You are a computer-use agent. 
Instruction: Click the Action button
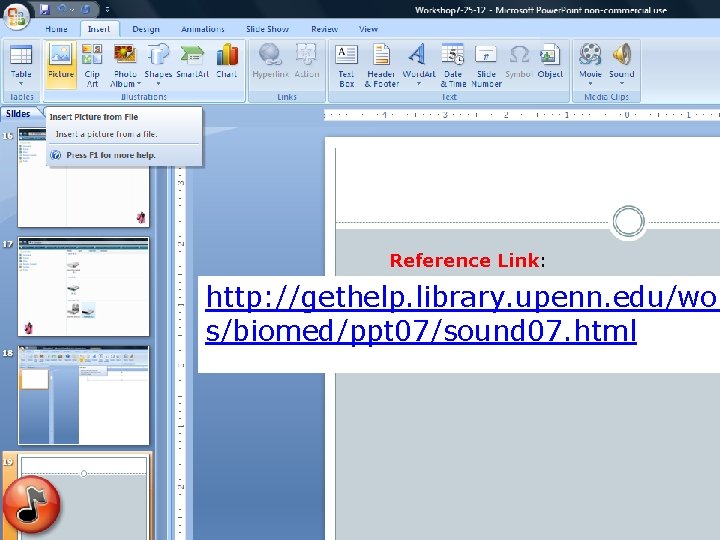(x=307, y=61)
